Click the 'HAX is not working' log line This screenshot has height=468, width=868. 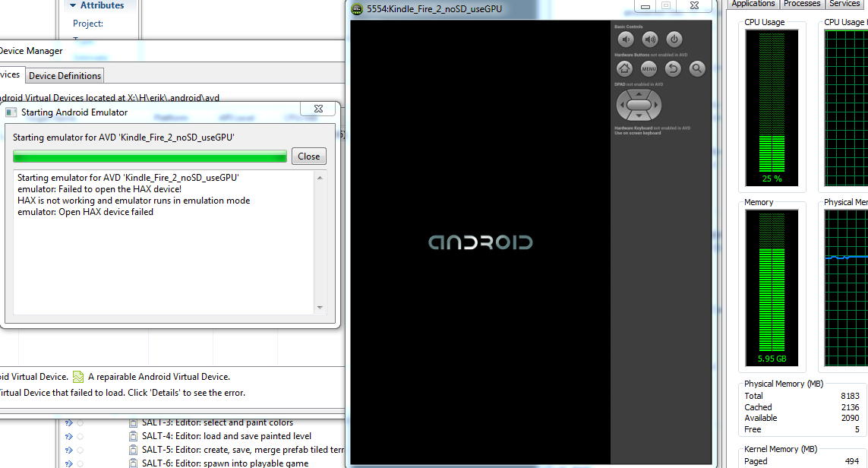pyautogui.click(x=134, y=201)
